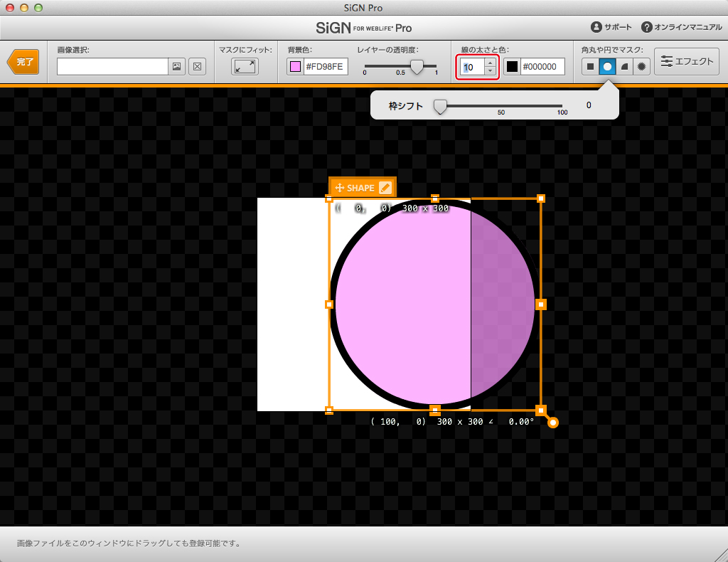Click the right-middle resize handle

541,304
